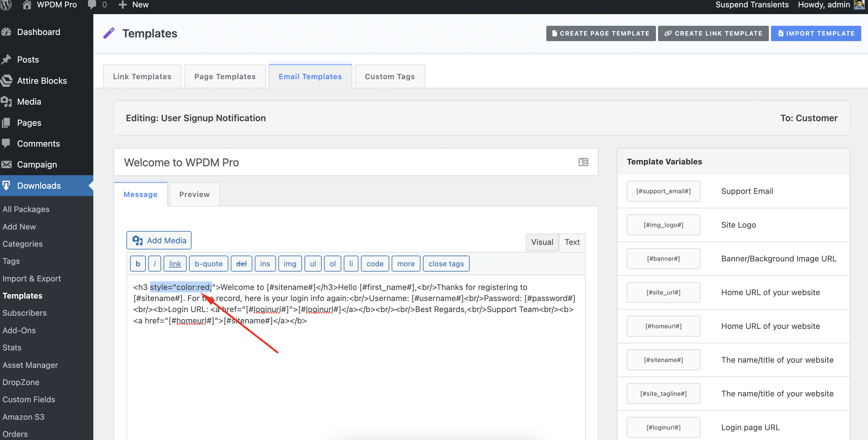Click the WordPress logo icon

6,4
